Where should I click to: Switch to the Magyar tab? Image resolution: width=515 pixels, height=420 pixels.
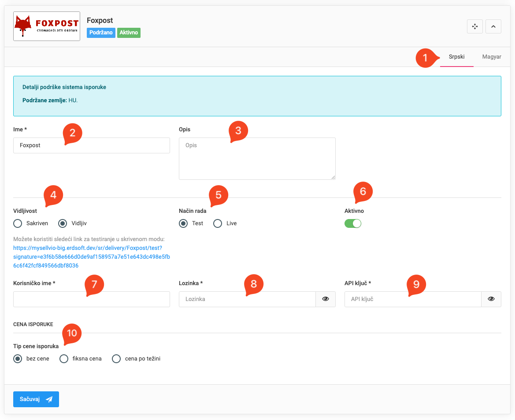(492, 57)
